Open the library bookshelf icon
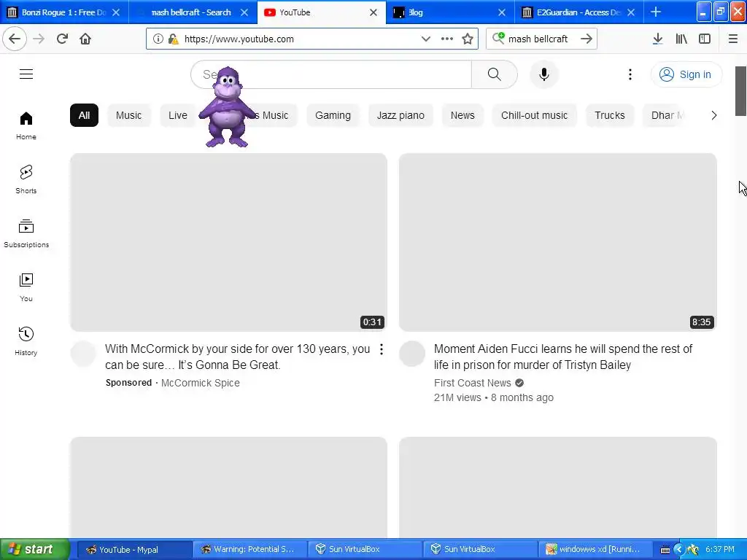This screenshot has height=560, width=747. [x=681, y=39]
